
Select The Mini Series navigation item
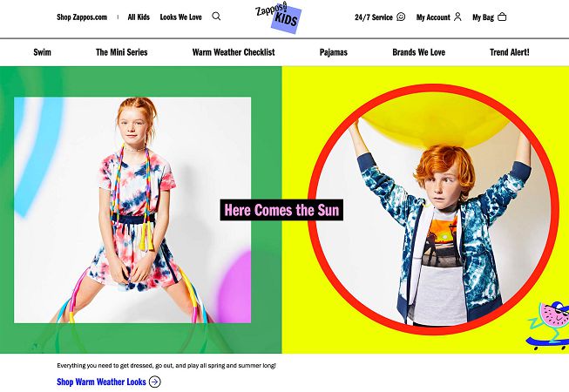pyautogui.click(x=122, y=52)
